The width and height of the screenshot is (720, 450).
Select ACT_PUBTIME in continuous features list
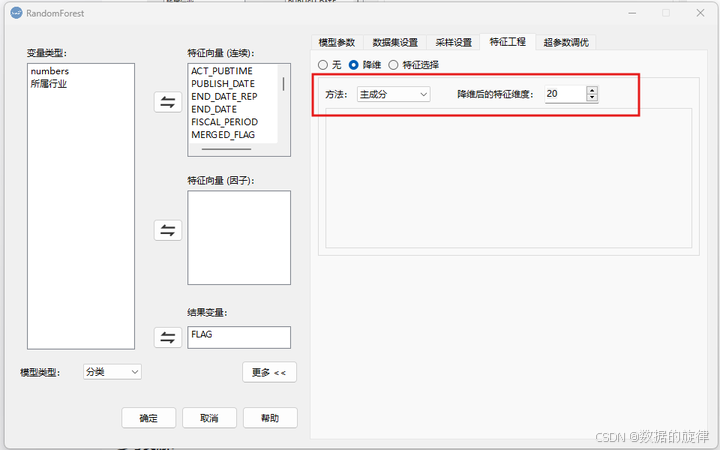222,71
